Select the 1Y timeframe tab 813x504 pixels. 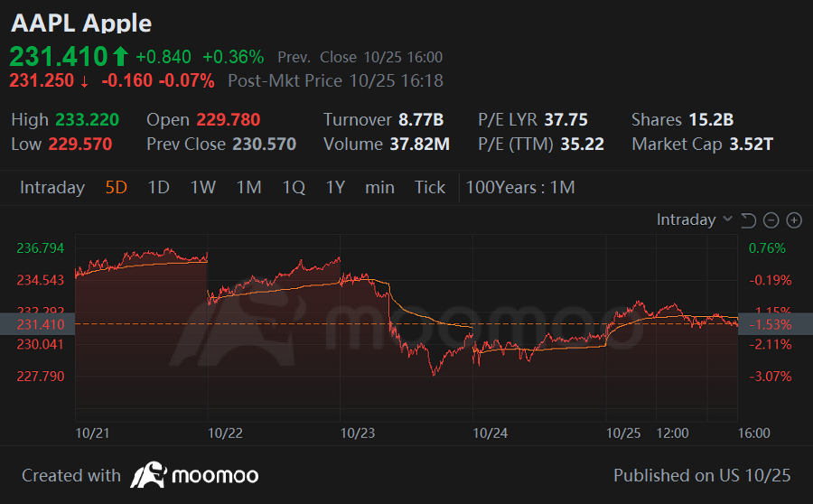point(335,187)
